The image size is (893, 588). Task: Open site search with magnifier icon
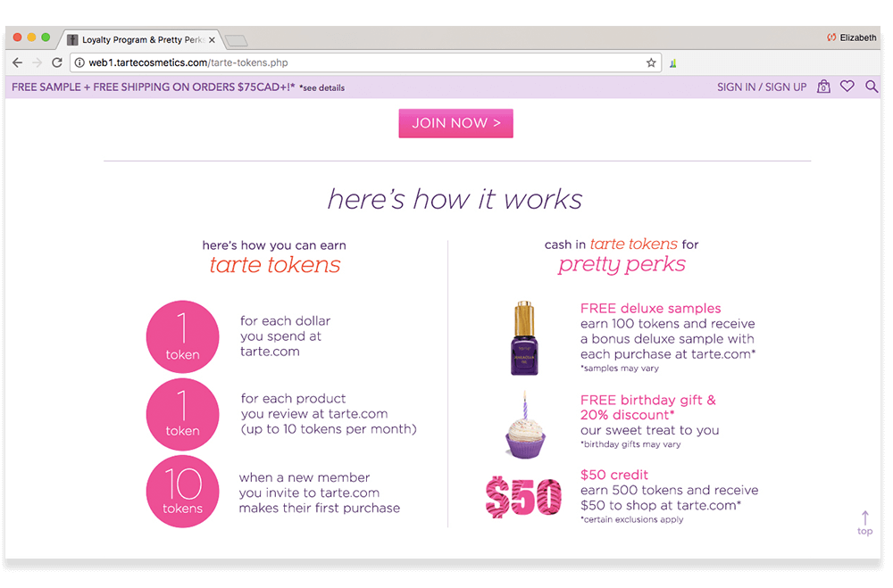(x=872, y=87)
